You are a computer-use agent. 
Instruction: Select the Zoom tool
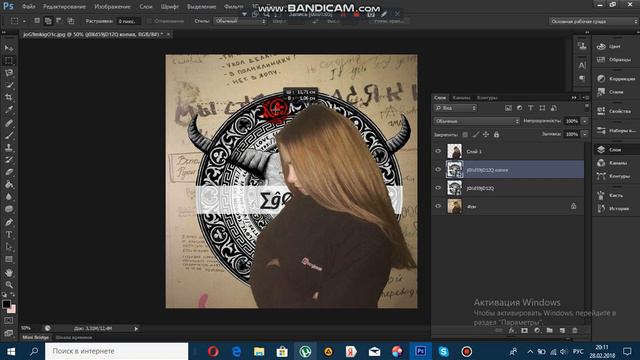click(x=9, y=284)
